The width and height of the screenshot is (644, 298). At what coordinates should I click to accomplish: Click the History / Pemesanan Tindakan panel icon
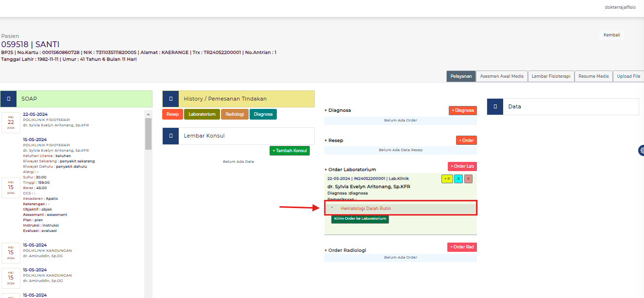coord(170,98)
